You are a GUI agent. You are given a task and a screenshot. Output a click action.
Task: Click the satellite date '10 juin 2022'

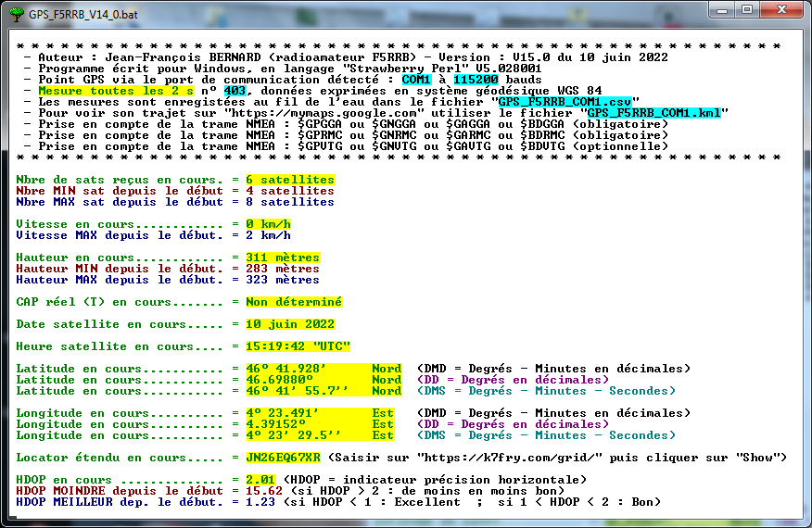[x=290, y=324]
